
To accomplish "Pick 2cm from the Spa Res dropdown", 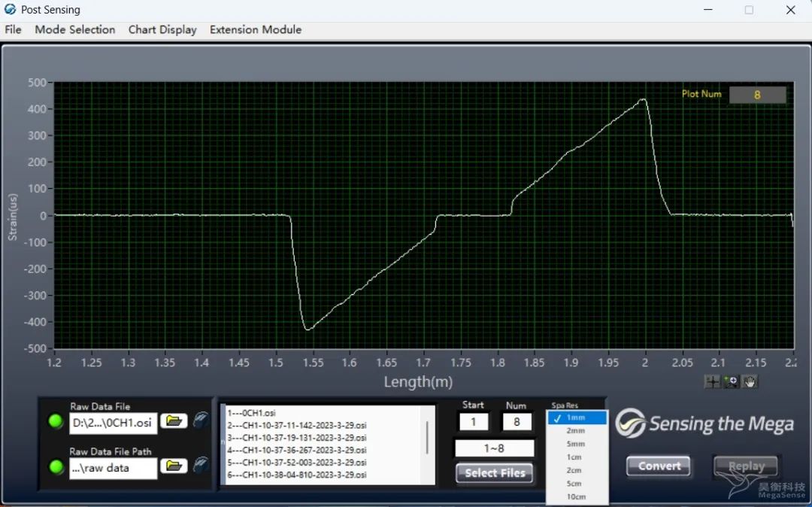I will click(576, 470).
